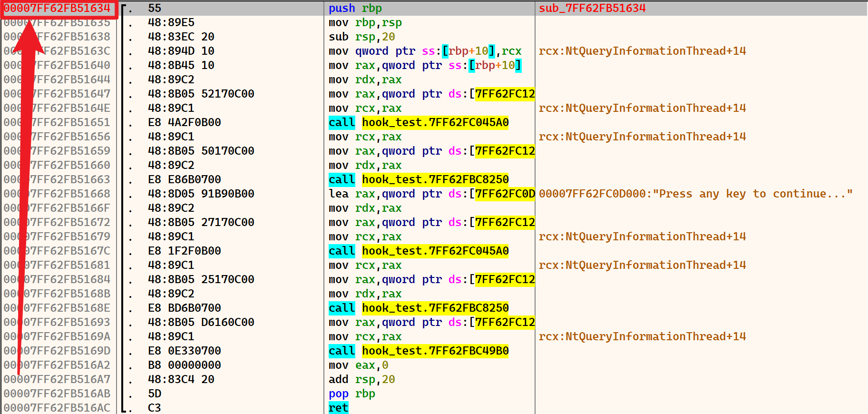Click call hook_test.7FF62FBC8250 with bytes E8 E86B0700
This screenshot has height=414, width=868.
click(419, 180)
